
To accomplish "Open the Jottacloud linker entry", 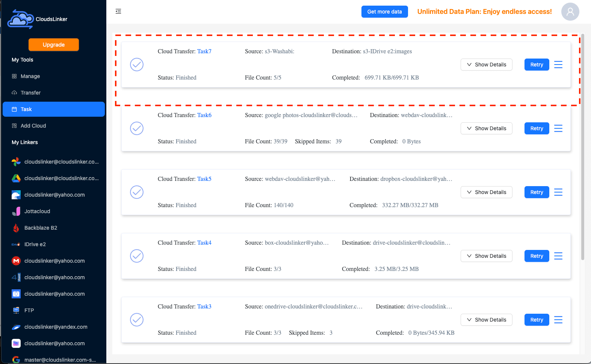I will (54, 211).
